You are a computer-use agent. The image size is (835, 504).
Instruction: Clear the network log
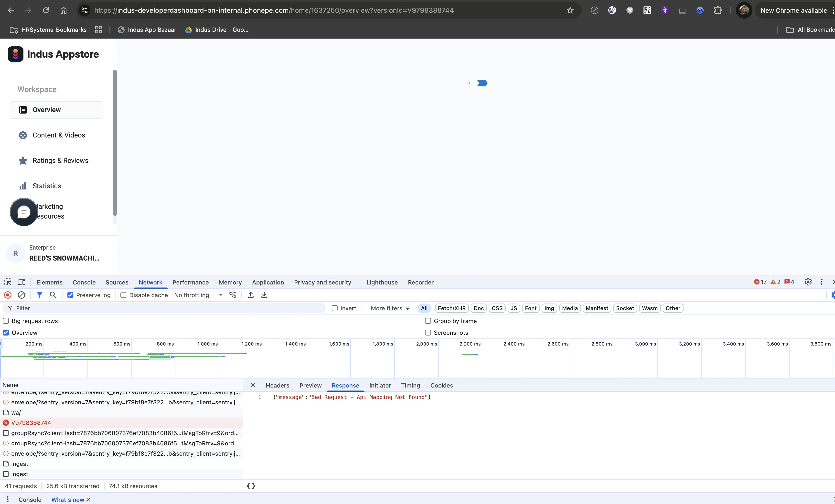(x=21, y=295)
